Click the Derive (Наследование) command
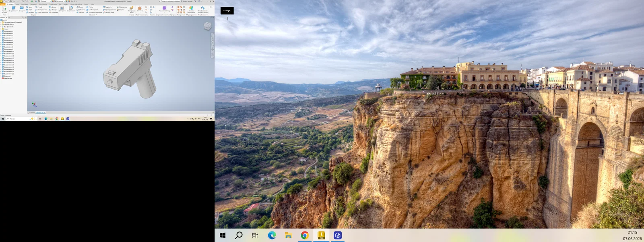 tap(41, 10)
